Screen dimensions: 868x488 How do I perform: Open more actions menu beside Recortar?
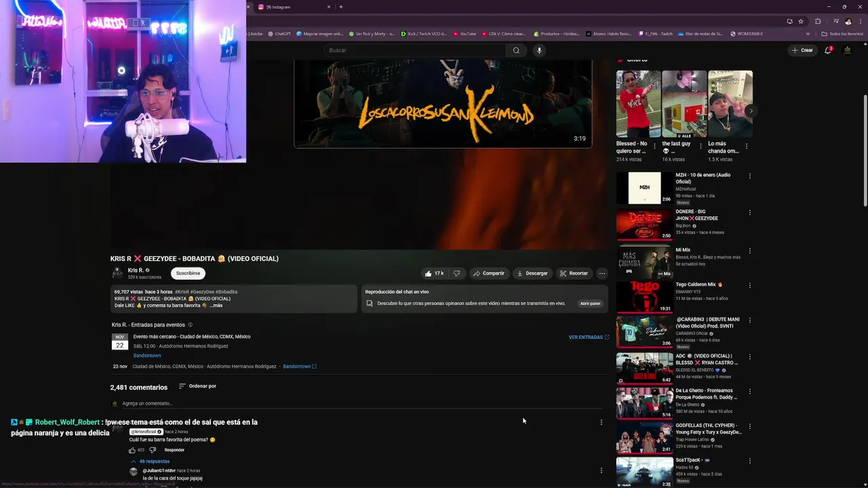(x=601, y=273)
